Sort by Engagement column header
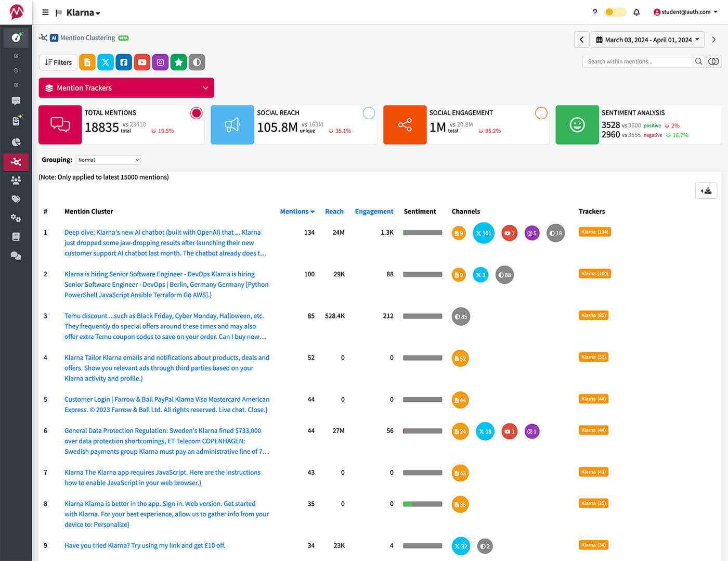This screenshot has height=561, width=728. click(374, 211)
